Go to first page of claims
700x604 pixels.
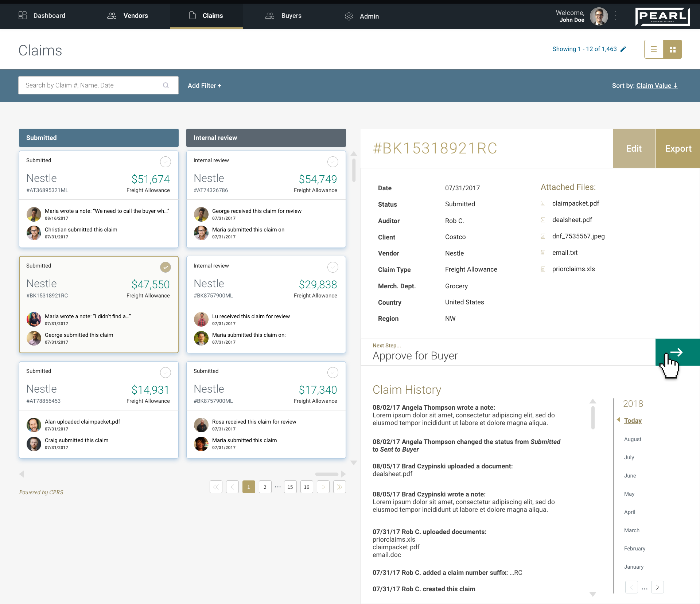(x=216, y=487)
